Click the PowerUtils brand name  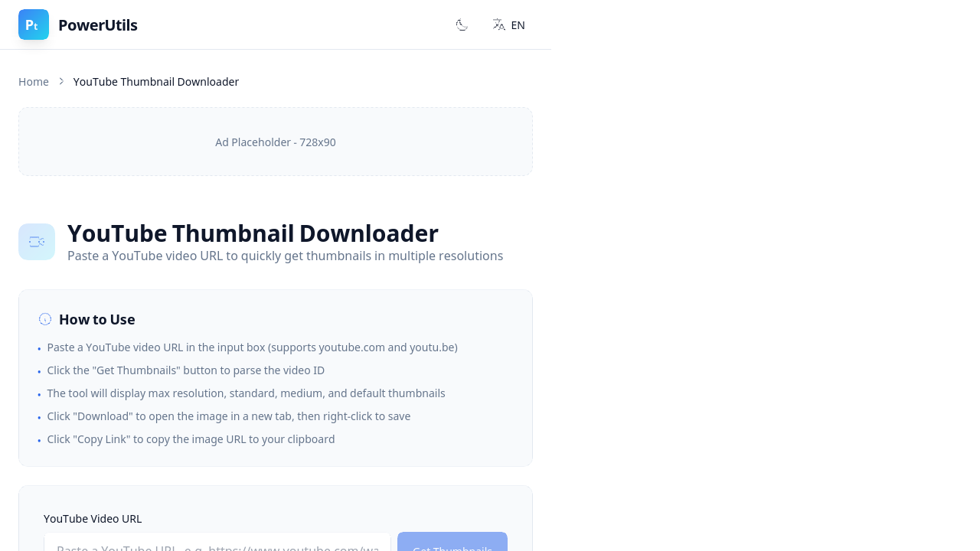(x=98, y=25)
